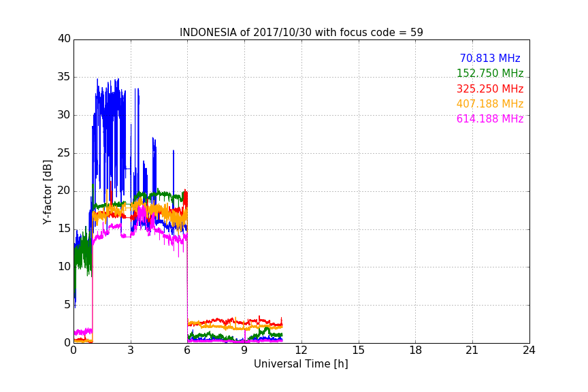This screenshot has width=588, height=392.
Task: Click the x-axis tick value 9
Action: (x=244, y=350)
